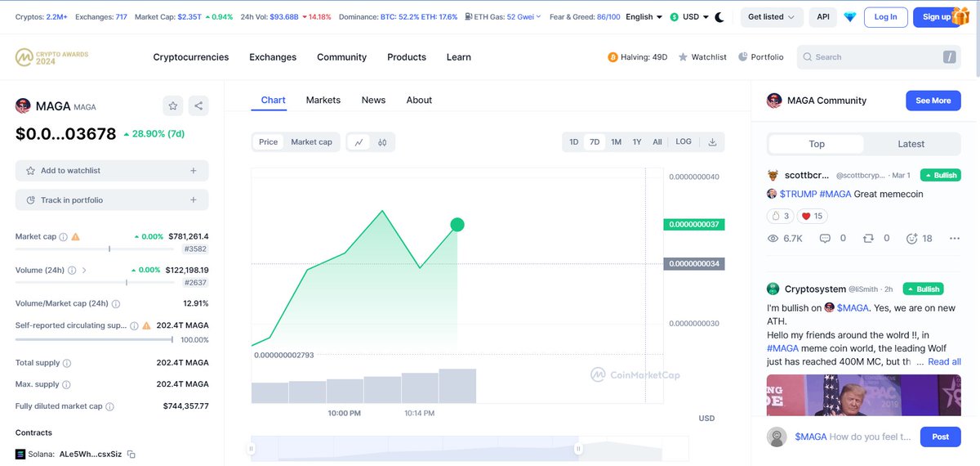
Task: Focus the Search input field
Action: [879, 57]
